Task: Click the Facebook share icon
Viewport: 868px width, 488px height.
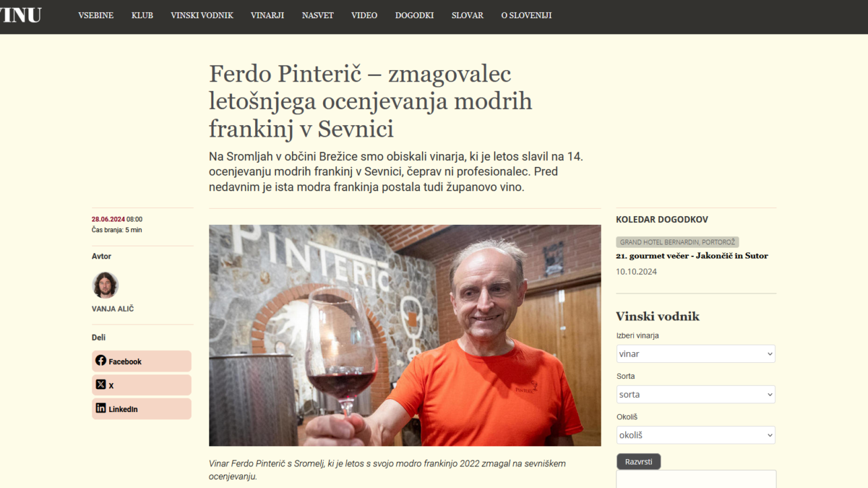Action: (x=101, y=361)
